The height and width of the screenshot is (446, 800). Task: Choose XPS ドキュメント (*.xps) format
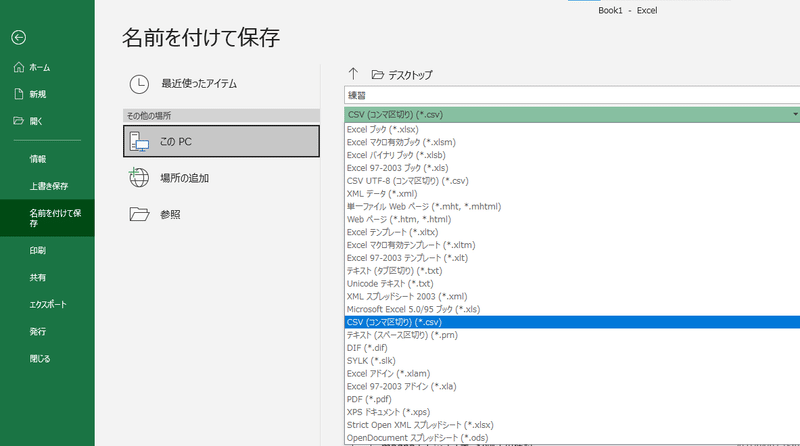(388, 412)
